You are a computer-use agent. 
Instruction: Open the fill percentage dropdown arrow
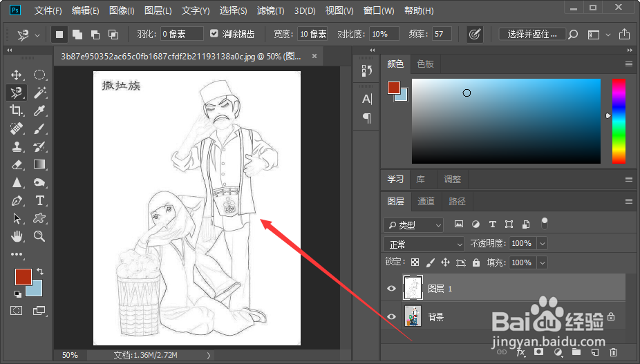click(542, 262)
